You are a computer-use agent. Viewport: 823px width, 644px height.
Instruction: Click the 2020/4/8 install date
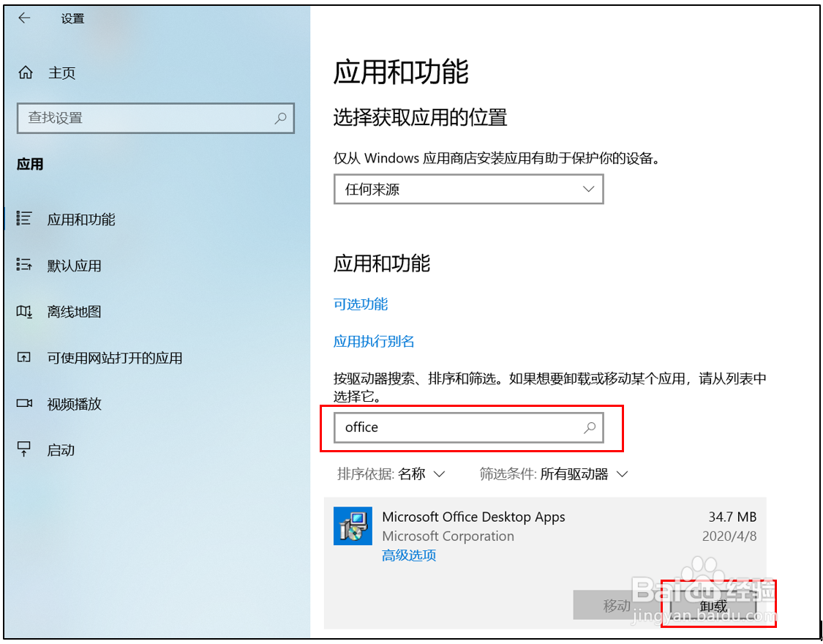(x=729, y=536)
